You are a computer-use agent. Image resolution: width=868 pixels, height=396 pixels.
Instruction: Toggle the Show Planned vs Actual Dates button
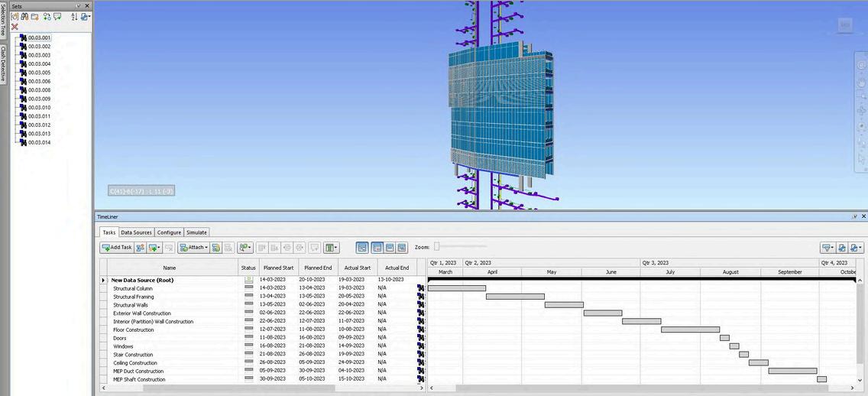[402, 248]
